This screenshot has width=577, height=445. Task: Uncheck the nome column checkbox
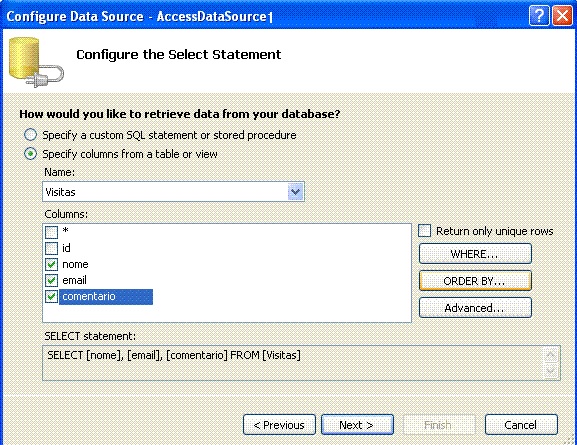coord(52,264)
